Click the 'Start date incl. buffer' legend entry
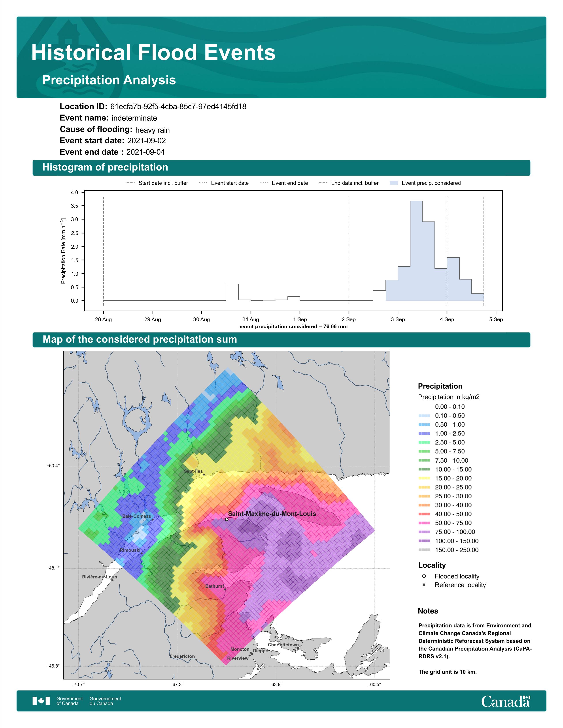 [157, 183]
